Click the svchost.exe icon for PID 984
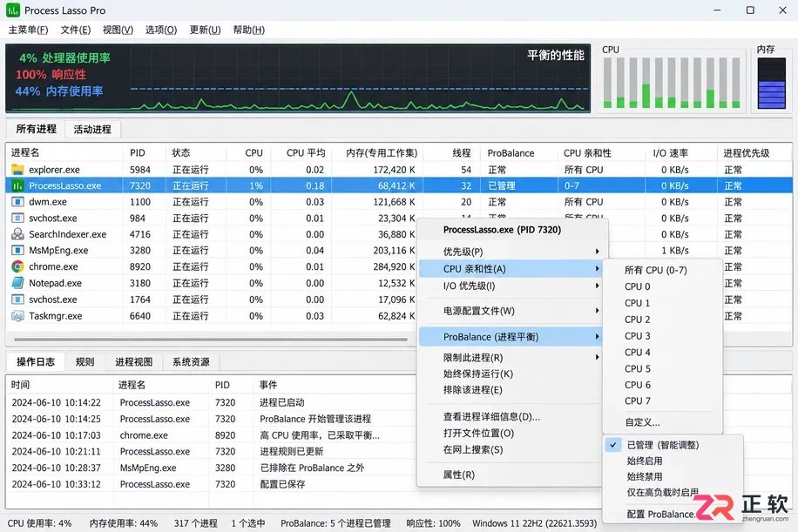This screenshot has height=532, width=798. 17,219
